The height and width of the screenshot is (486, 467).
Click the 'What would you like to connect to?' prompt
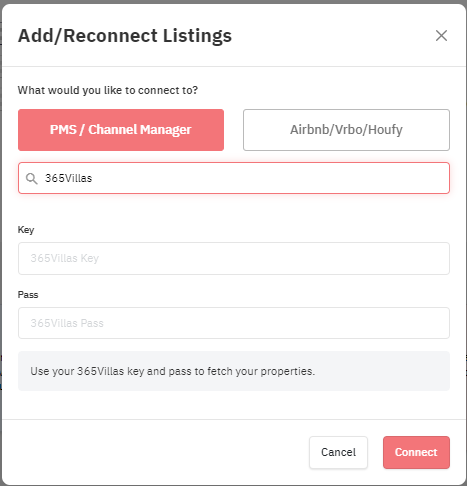[x=108, y=90]
